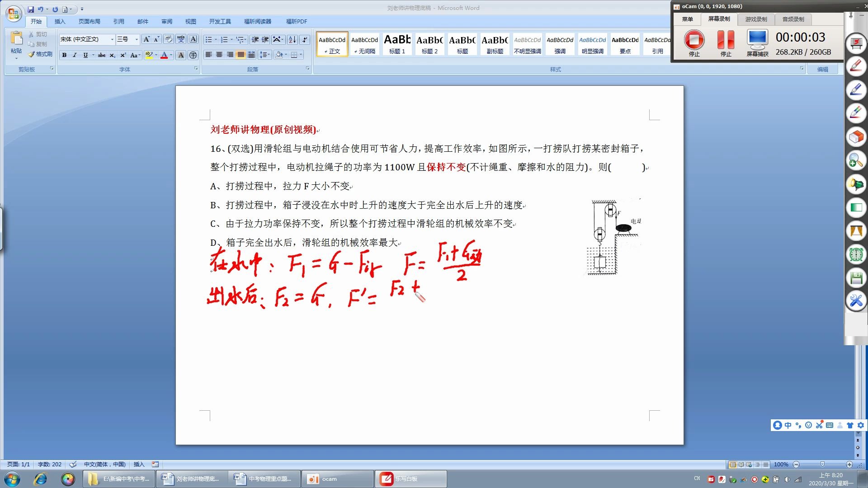
Task: Select the eraser tool in the side toolbar
Action: click(856, 137)
